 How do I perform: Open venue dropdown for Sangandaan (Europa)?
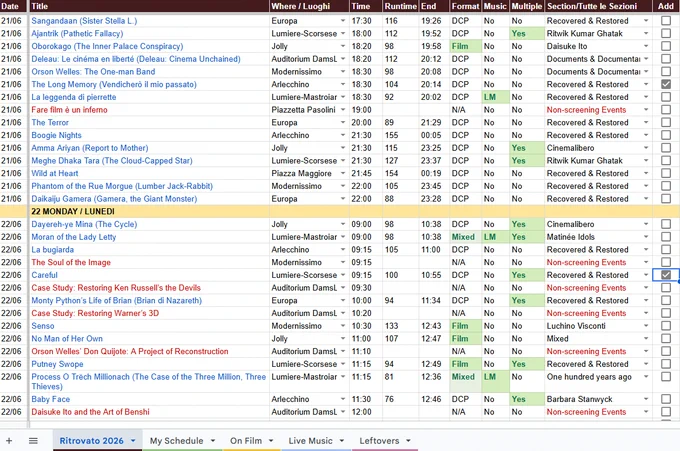pos(343,21)
